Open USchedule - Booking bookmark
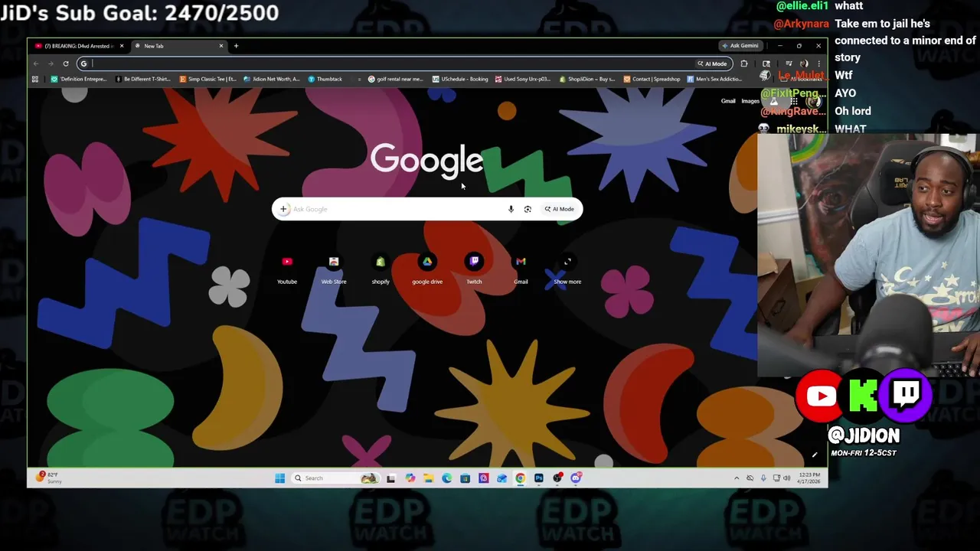Viewport: 980px width, 551px height. [460, 79]
